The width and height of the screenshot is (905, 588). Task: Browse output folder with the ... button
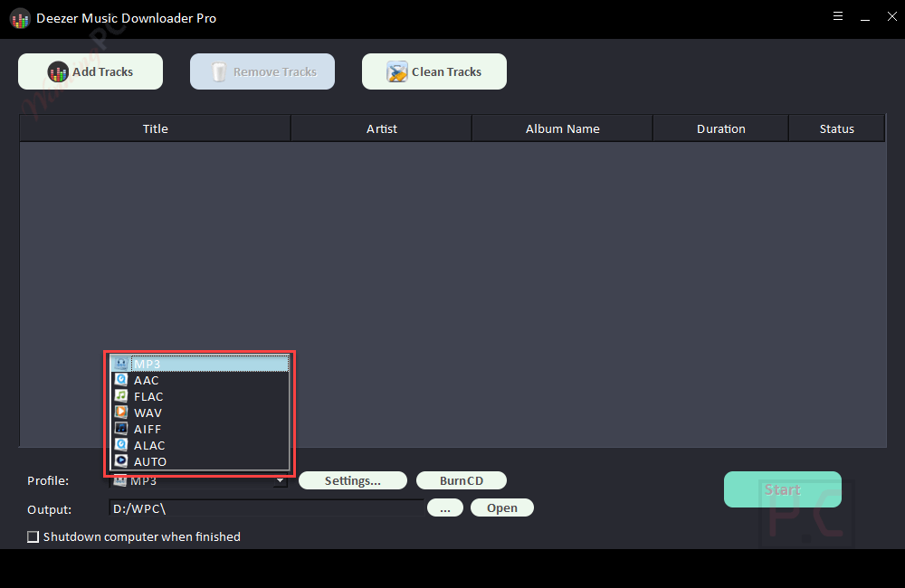[x=445, y=507]
